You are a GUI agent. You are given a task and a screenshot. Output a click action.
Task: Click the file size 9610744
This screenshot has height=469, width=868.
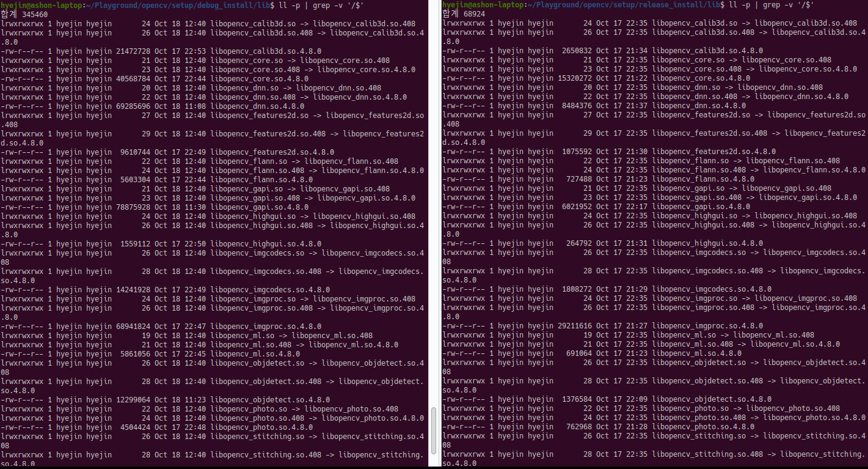coord(136,152)
